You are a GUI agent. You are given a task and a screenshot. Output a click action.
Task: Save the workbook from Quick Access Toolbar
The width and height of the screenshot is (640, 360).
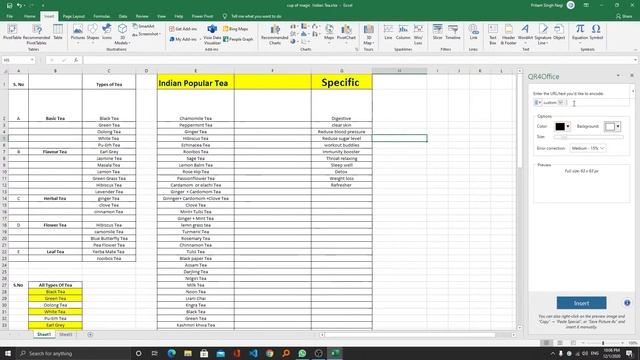9,5
